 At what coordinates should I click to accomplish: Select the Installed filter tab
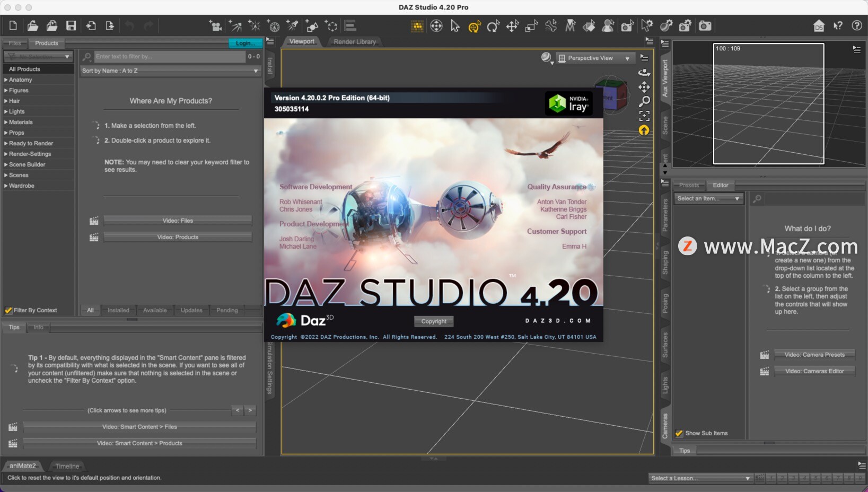118,310
